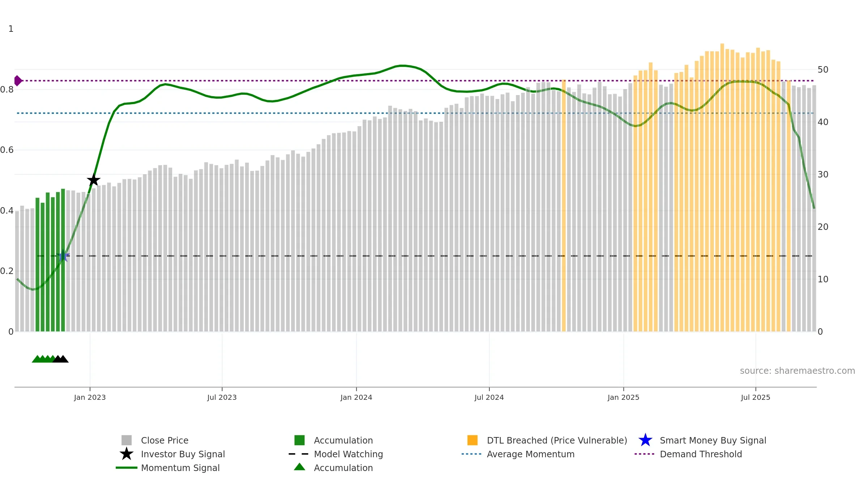Click the orange DTL Breached swatch
This screenshot has width=868, height=488.
pos(472,440)
